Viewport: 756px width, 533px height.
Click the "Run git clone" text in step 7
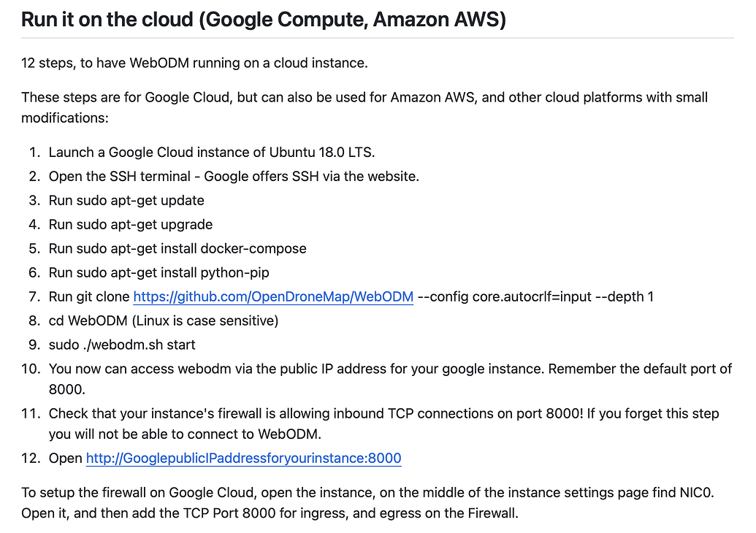point(89,296)
